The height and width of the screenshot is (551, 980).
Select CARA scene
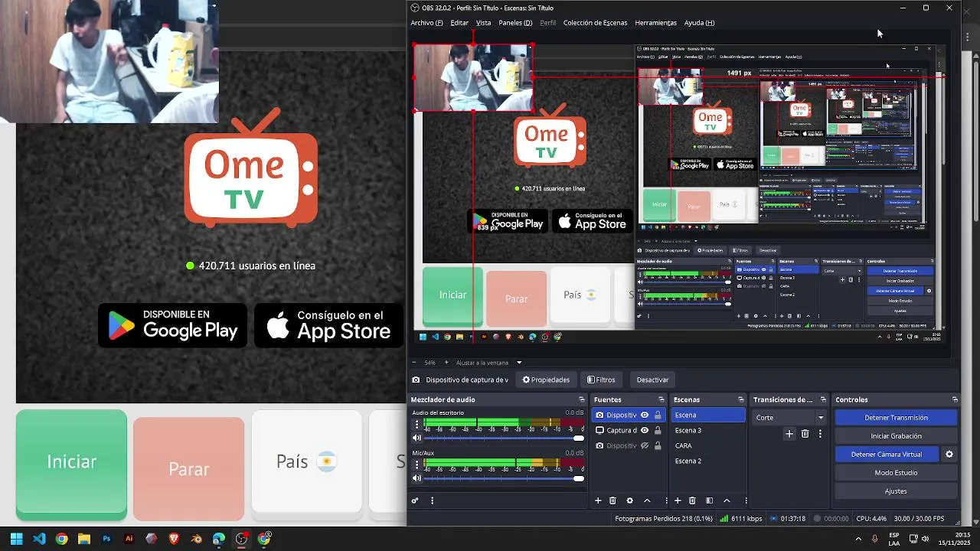tap(707, 445)
